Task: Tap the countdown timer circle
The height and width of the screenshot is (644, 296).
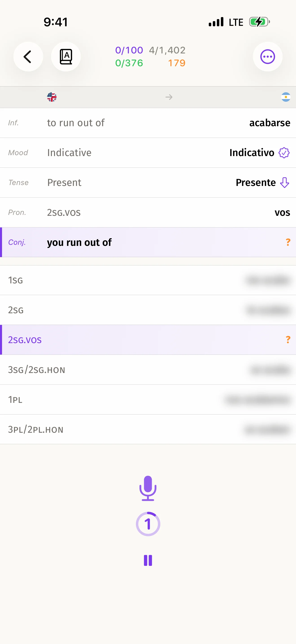Action: pyautogui.click(x=148, y=524)
